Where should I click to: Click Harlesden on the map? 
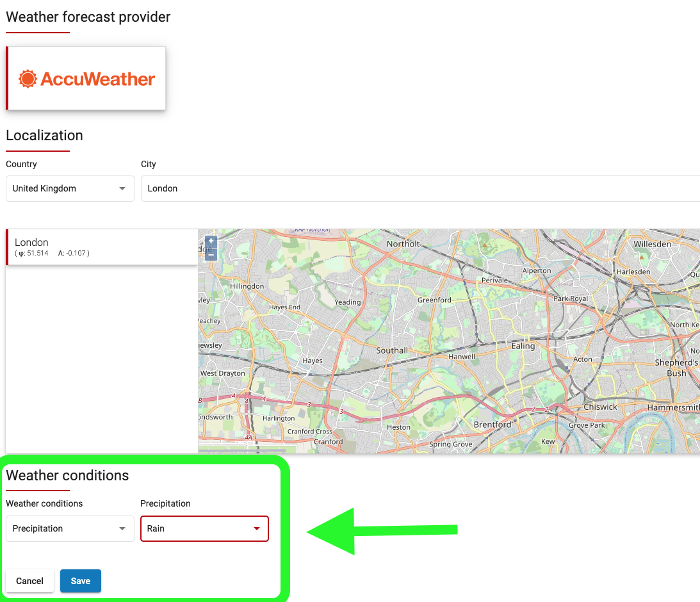tap(633, 272)
